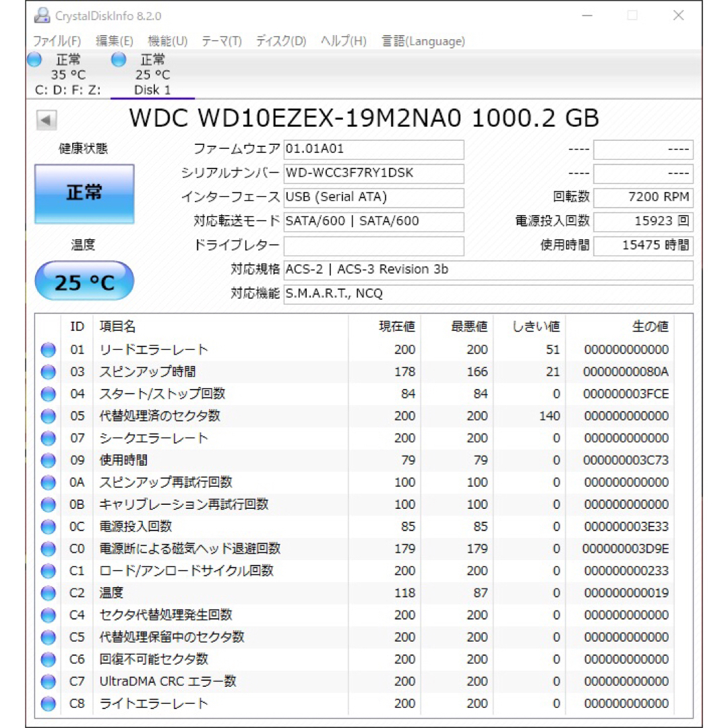Click raw value 000000000233
The height and width of the screenshot is (728, 728).
coord(626,571)
